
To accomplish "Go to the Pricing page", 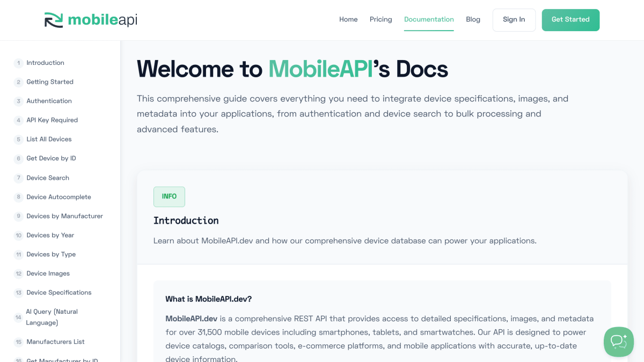I will [381, 19].
